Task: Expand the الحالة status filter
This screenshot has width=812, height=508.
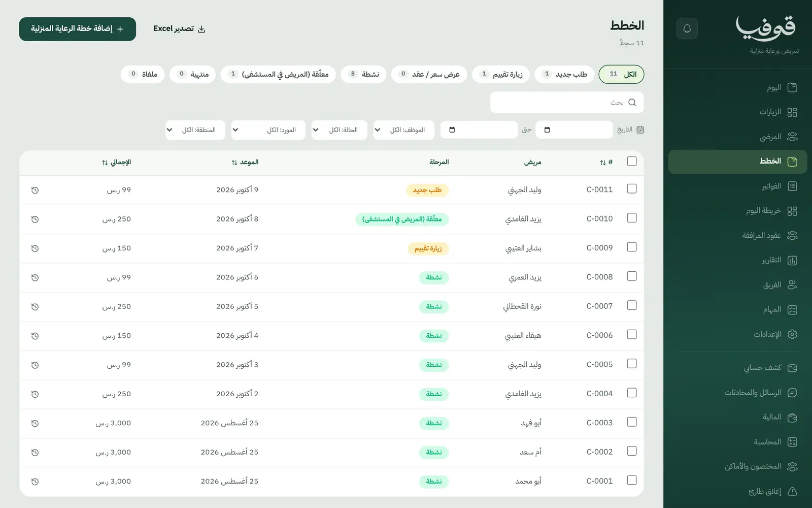Action: click(340, 130)
